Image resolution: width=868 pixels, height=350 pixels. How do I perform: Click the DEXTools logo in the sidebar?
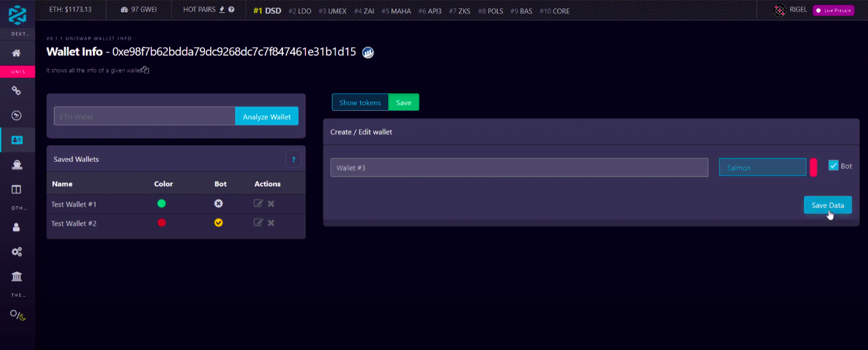pyautogui.click(x=17, y=13)
